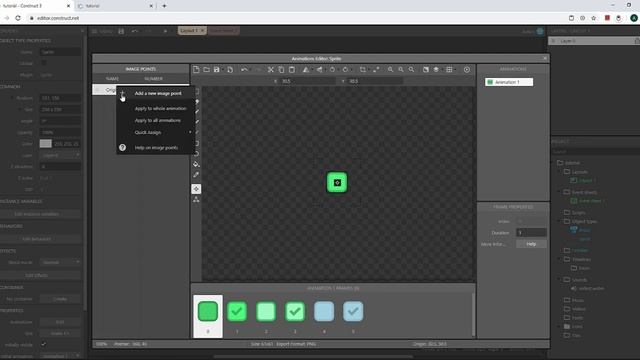
Task: Click the grid display icon
Action: (449, 70)
